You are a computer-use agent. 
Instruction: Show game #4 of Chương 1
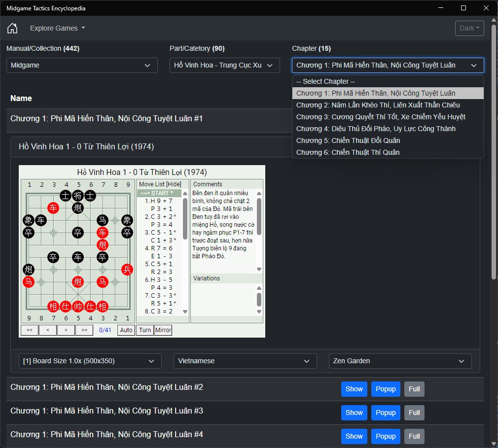(x=354, y=436)
